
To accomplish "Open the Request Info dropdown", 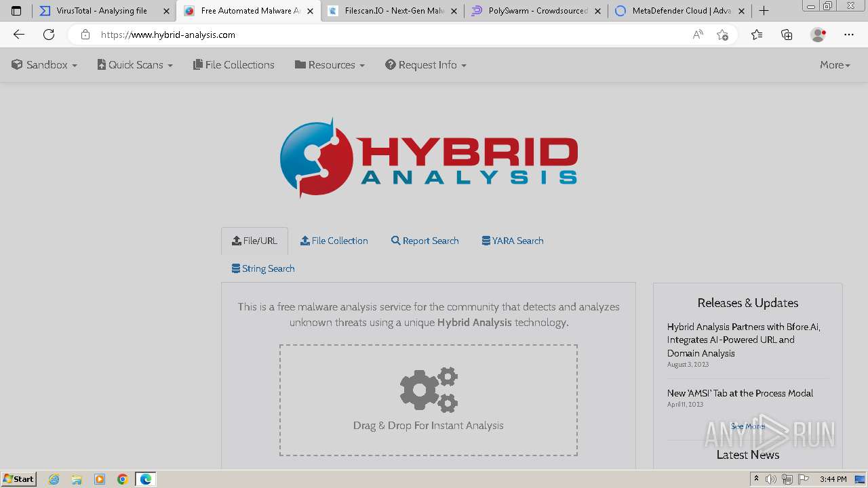I will [426, 65].
